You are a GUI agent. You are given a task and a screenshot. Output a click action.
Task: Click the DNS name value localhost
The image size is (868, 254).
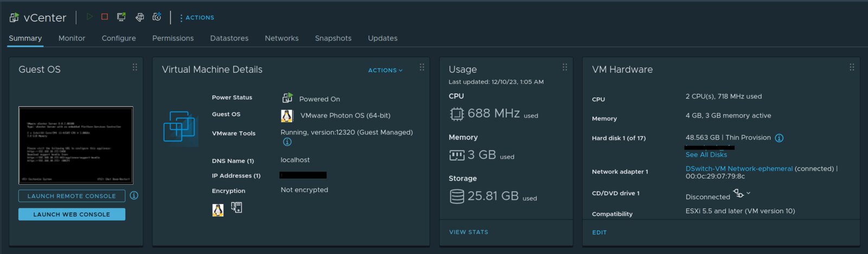295,160
